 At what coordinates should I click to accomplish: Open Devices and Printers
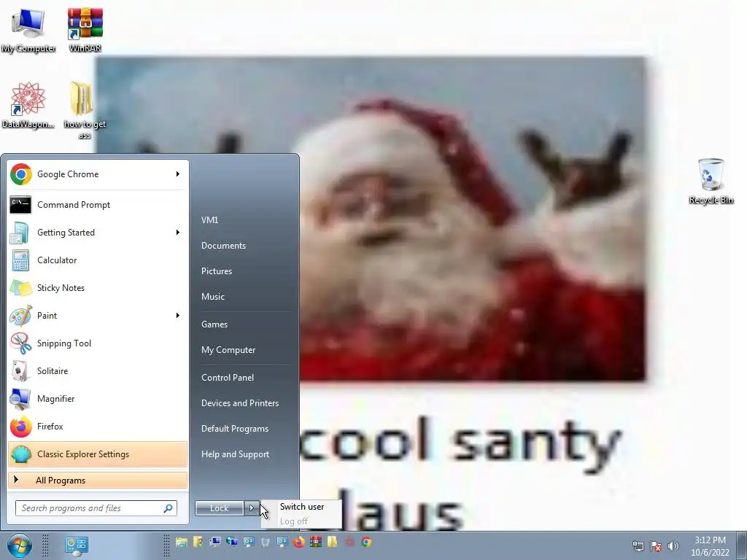tap(239, 403)
